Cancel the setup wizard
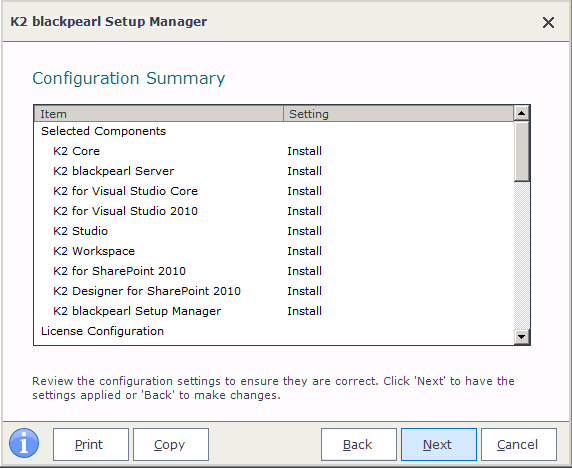 [x=519, y=445]
